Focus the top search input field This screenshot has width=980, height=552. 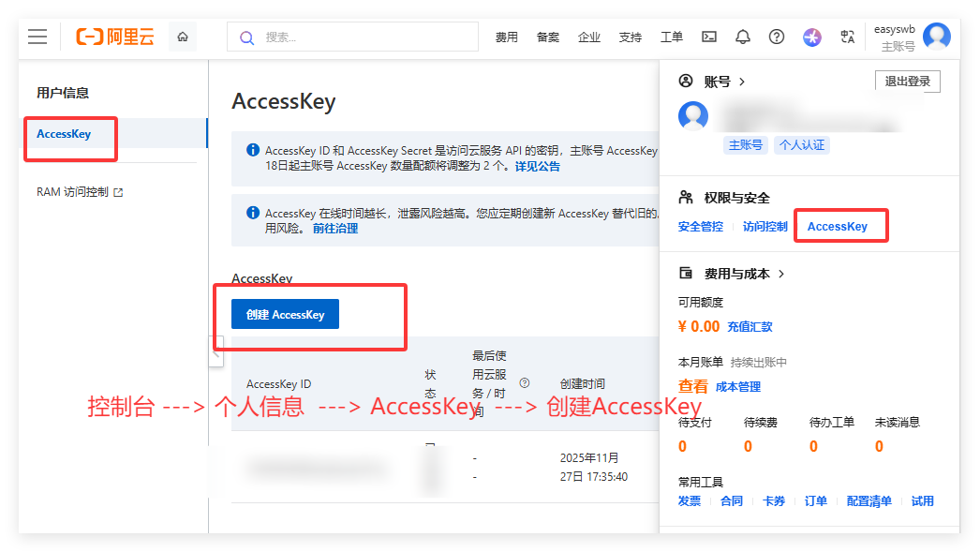point(352,37)
